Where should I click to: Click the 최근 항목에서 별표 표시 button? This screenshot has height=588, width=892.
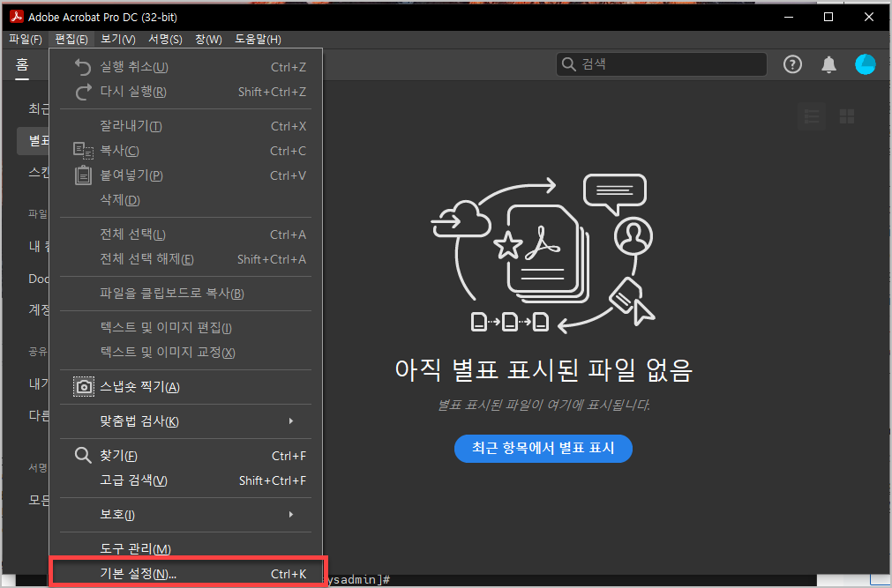click(543, 448)
